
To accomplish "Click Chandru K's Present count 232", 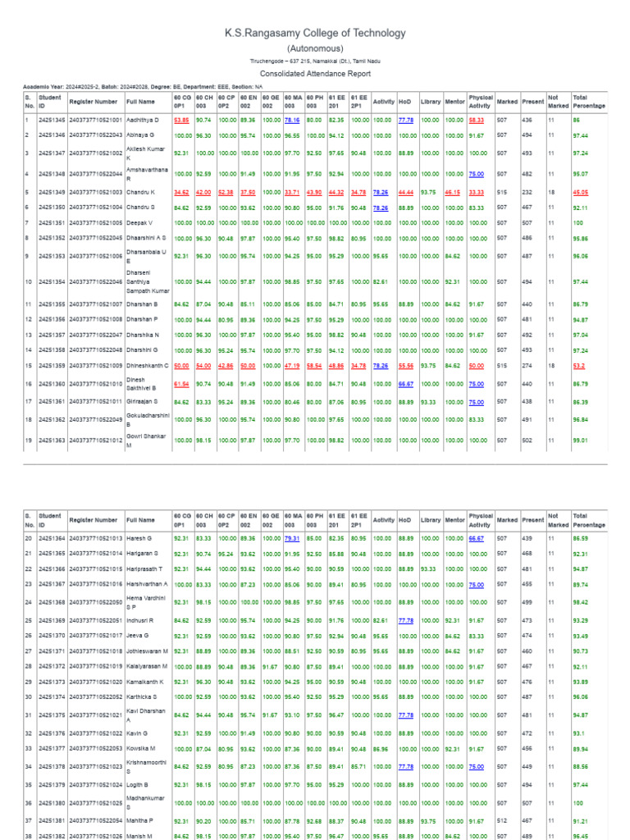I will pyautogui.click(x=527, y=192).
